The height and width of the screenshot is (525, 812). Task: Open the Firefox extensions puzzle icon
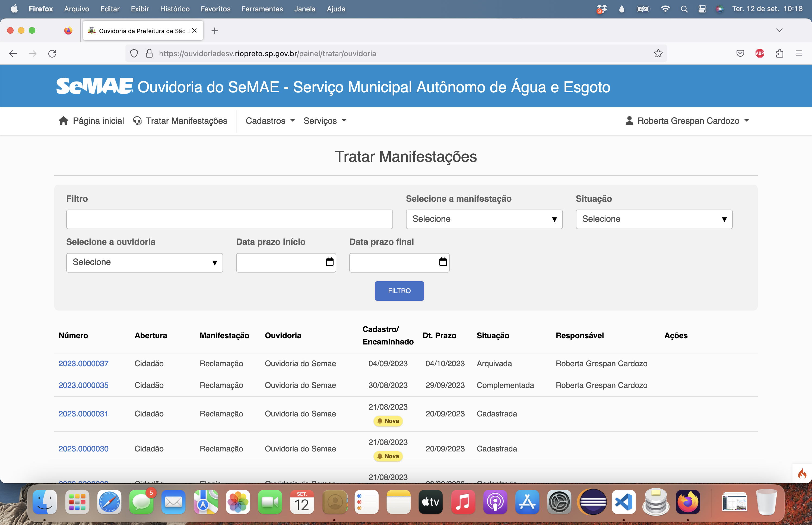(780, 53)
